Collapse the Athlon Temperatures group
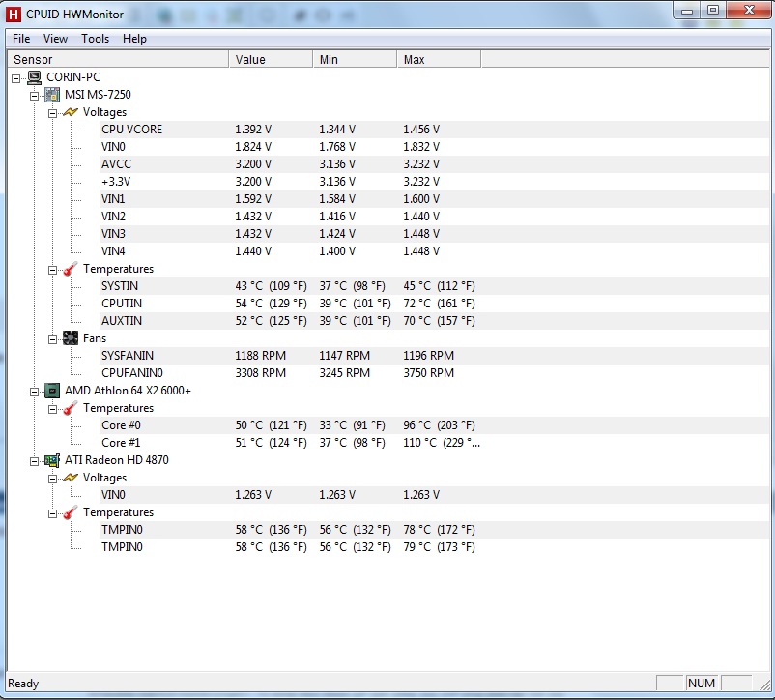This screenshot has width=775, height=700. pos(52,409)
